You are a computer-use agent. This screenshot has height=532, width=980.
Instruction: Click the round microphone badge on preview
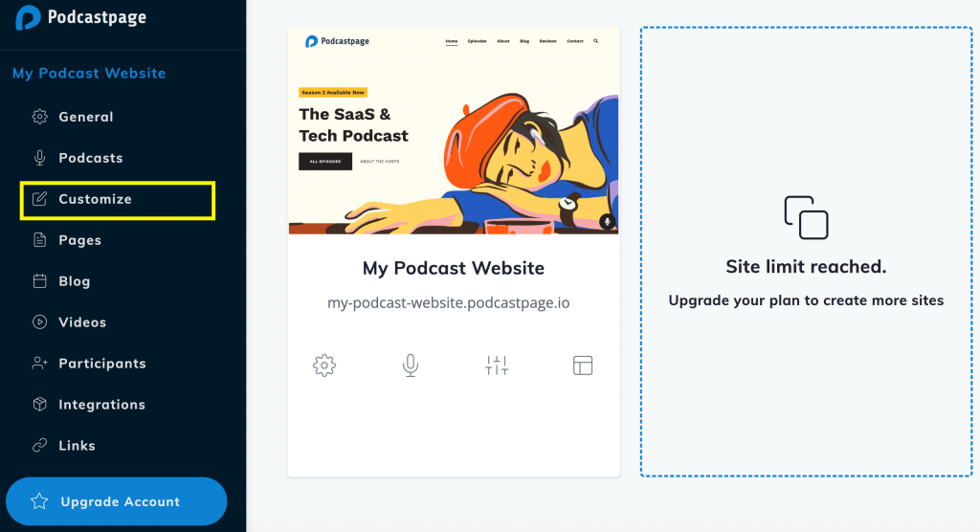coord(607,221)
